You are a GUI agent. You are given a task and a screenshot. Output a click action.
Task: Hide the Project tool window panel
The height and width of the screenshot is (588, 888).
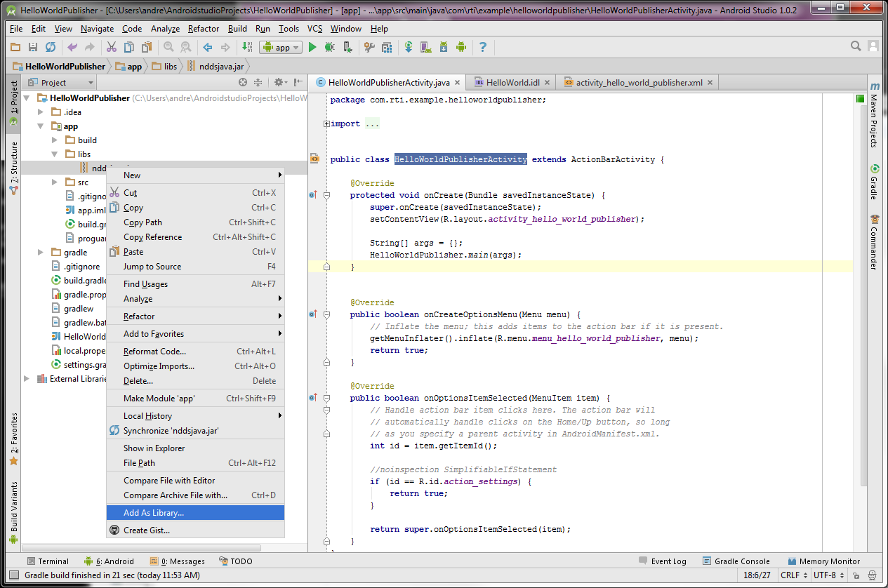(x=298, y=82)
